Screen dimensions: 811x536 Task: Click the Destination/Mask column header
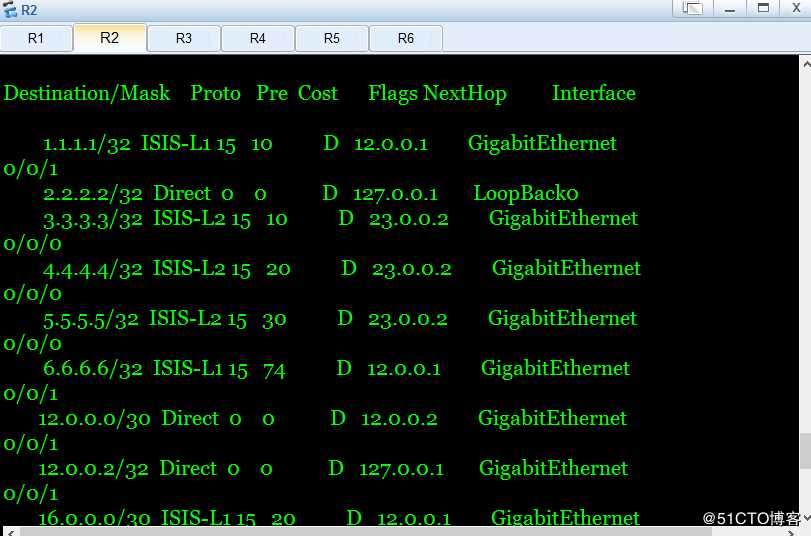87,94
